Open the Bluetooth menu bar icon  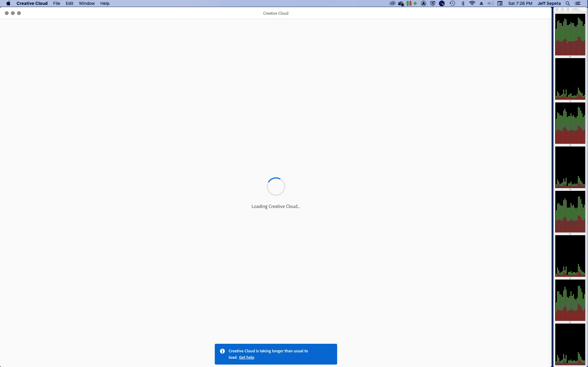(x=463, y=3)
